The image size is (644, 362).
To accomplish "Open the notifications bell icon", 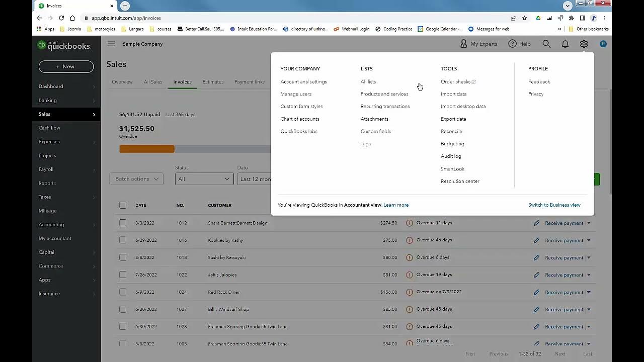I will coord(565,44).
